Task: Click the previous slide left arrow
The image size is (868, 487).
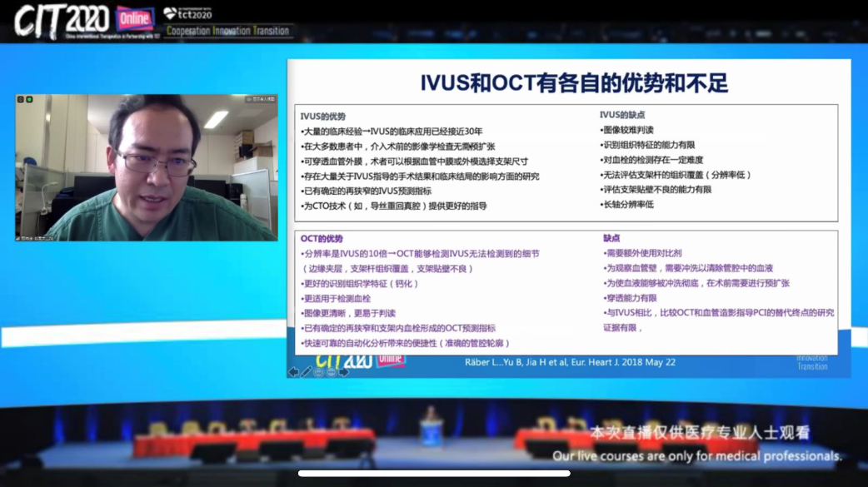Action: (293, 372)
